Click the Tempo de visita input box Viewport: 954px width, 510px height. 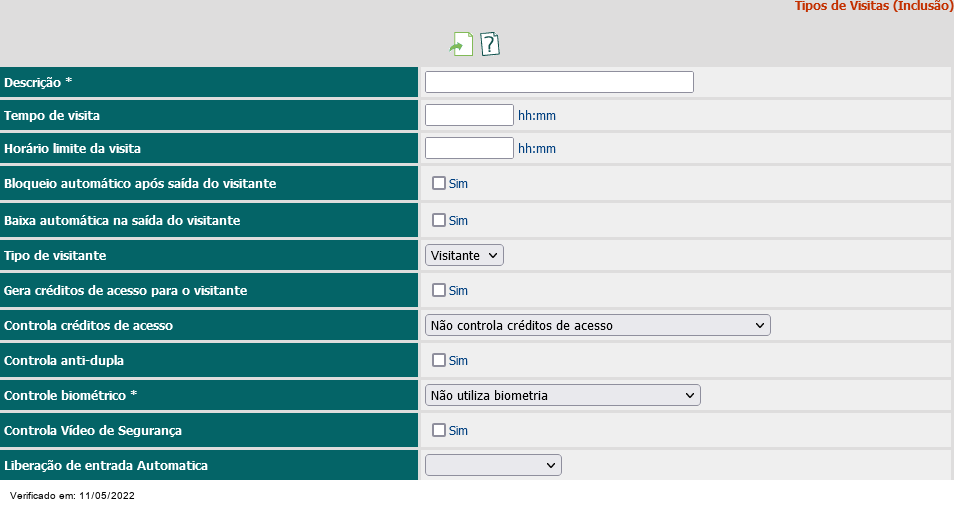469,115
